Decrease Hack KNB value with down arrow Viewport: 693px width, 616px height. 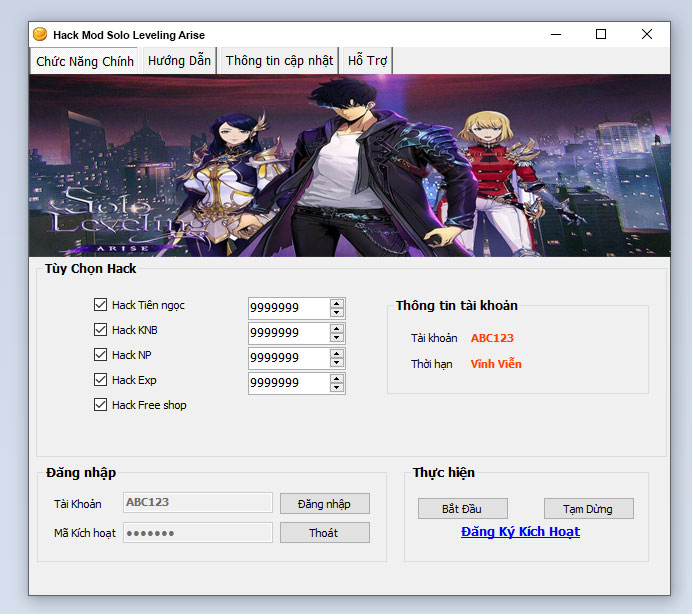pos(337,338)
